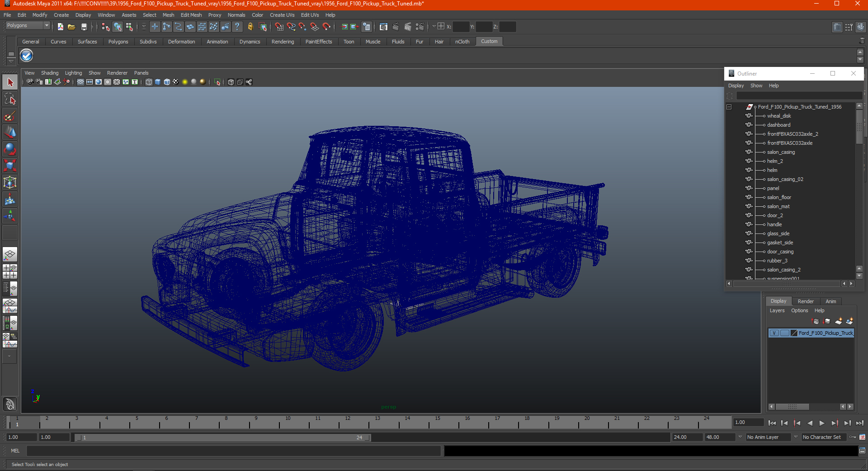Open a scene file
The height and width of the screenshot is (471, 868).
coord(71,27)
